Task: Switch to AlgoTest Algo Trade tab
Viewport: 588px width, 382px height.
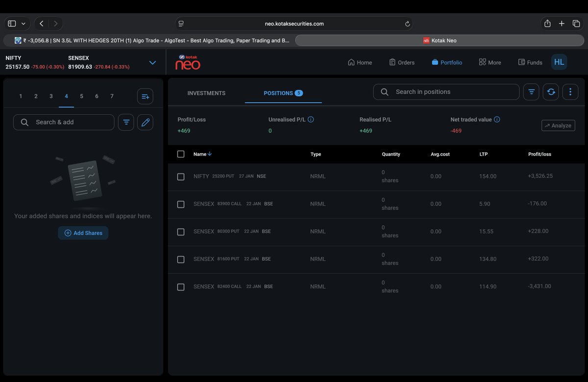Action: tap(148, 41)
